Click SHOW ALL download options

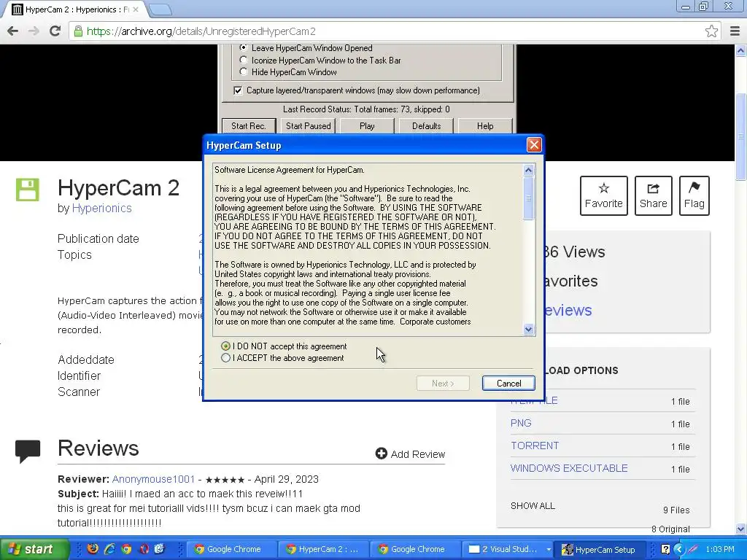[x=533, y=506]
